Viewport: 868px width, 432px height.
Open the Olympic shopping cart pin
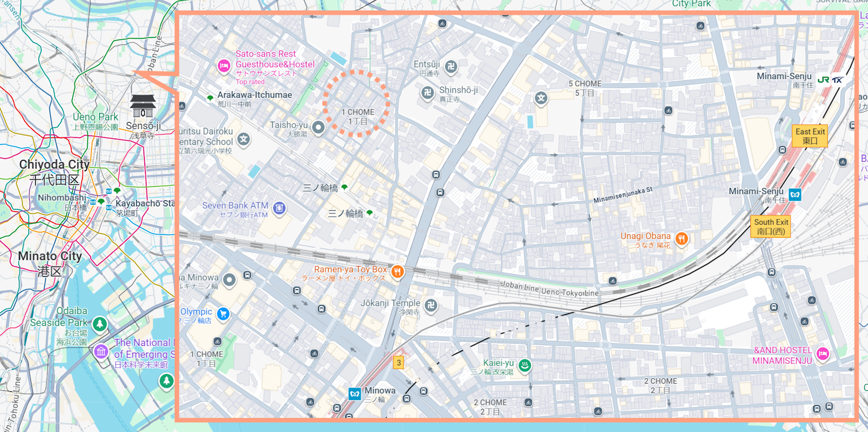tap(223, 314)
